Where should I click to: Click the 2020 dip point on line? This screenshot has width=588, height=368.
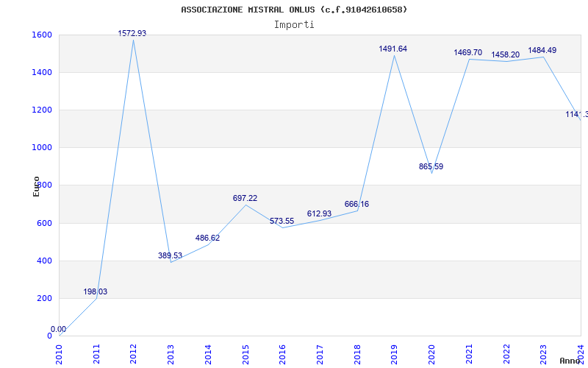click(431, 173)
